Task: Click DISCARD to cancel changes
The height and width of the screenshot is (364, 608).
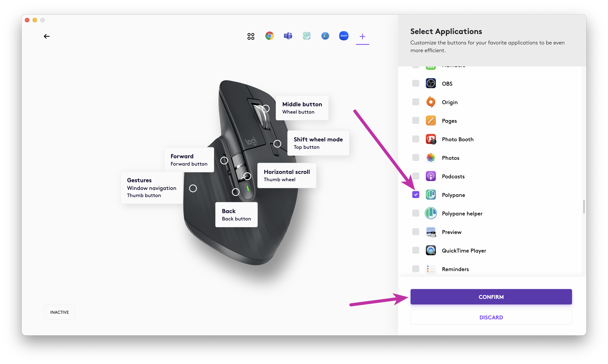Action: (x=491, y=317)
